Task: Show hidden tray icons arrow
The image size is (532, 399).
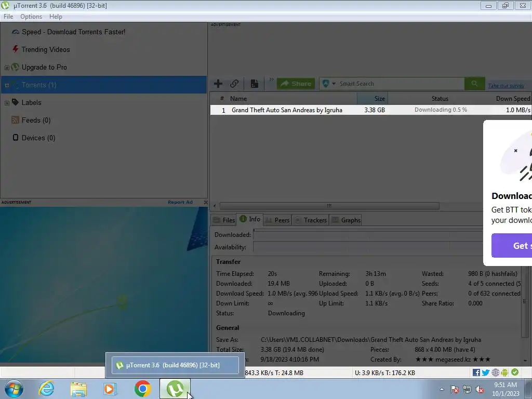Action: [442, 390]
